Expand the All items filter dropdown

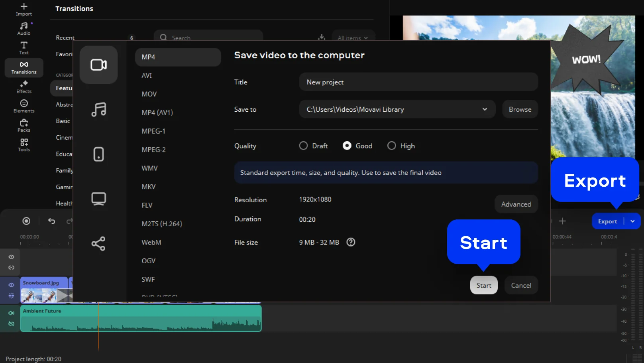pos(353,38)
